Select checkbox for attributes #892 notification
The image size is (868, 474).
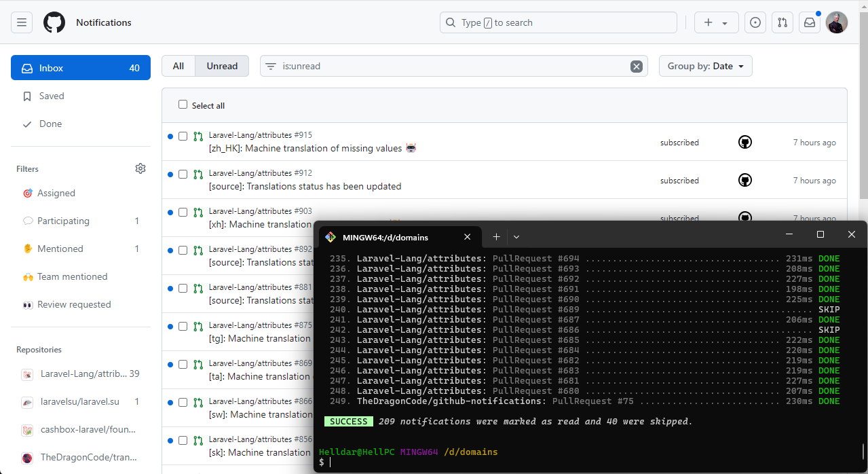[x=183, y=251]
